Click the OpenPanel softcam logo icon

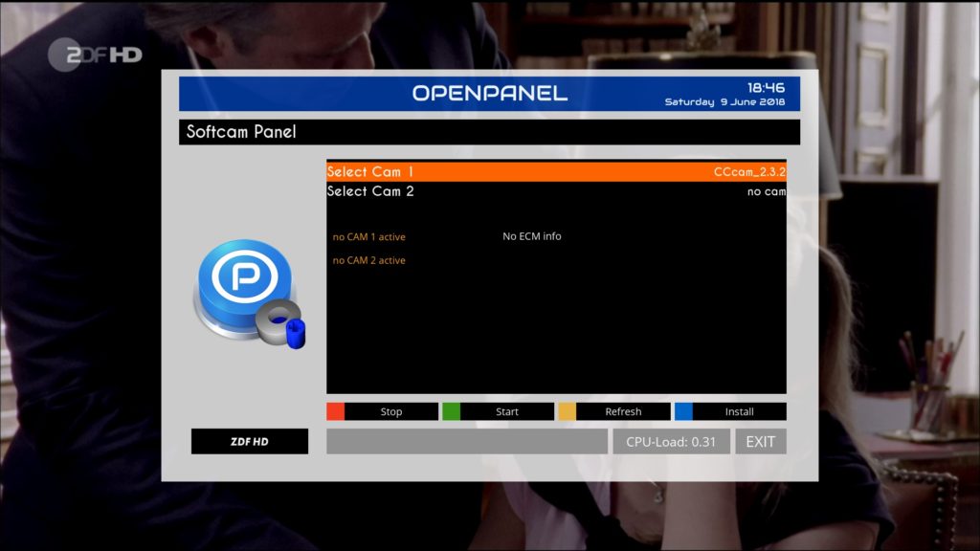pos(251,294)
